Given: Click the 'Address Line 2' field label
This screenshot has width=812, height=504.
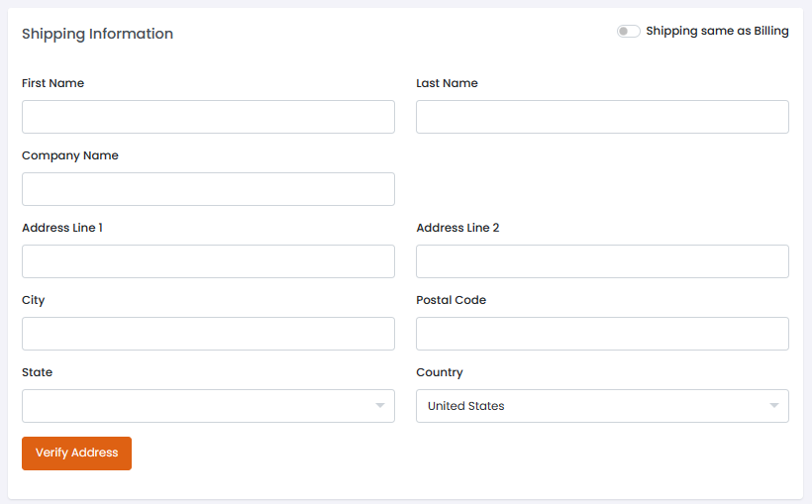Looking at the screenshot, I should [457, 228].
